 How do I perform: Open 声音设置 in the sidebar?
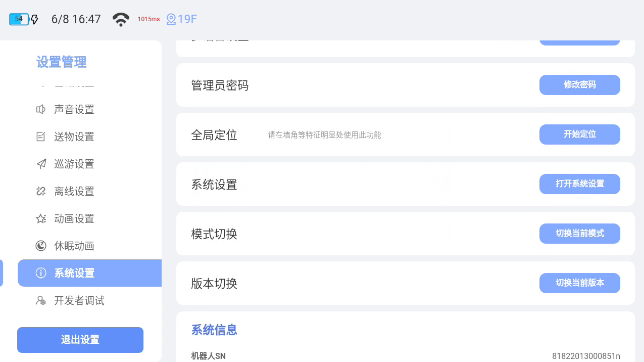pyautogui.click(x=74, y=109)
